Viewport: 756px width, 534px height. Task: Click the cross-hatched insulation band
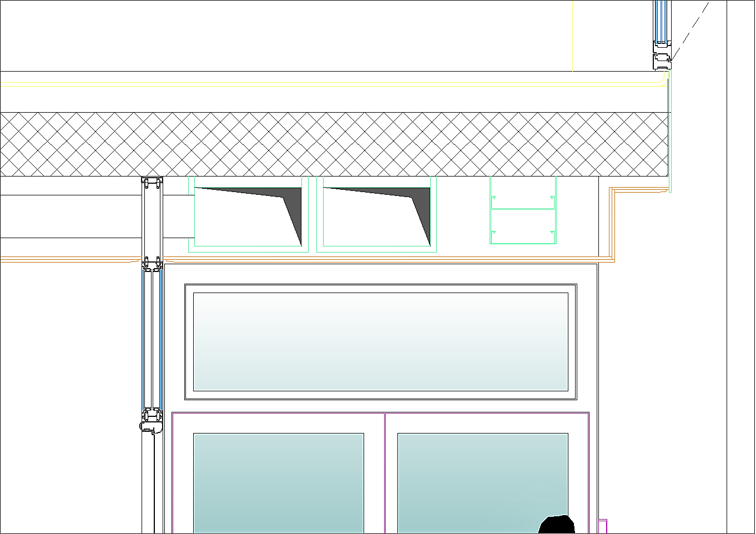point(333,144)
